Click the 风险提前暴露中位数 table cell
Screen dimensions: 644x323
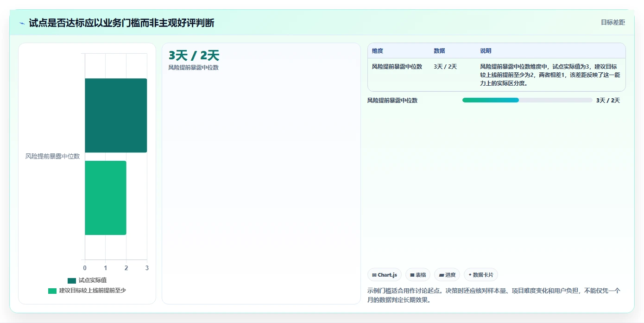click(397, 67)
